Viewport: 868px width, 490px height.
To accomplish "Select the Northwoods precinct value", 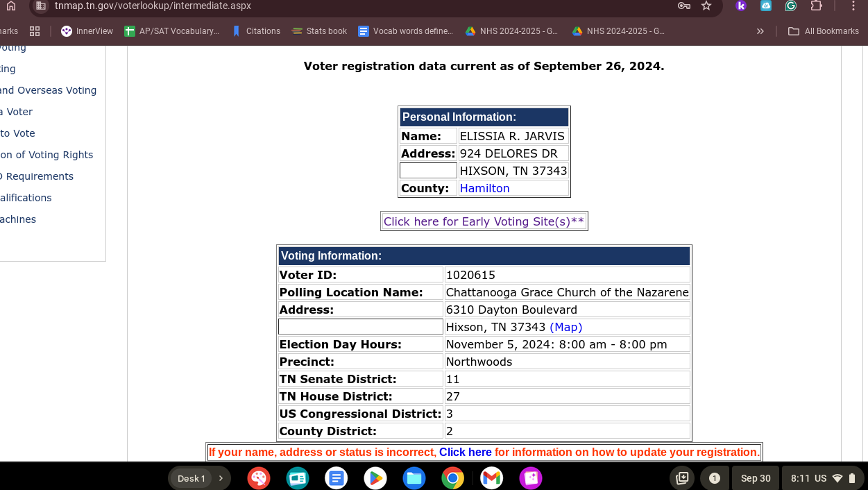I will 479,362.
